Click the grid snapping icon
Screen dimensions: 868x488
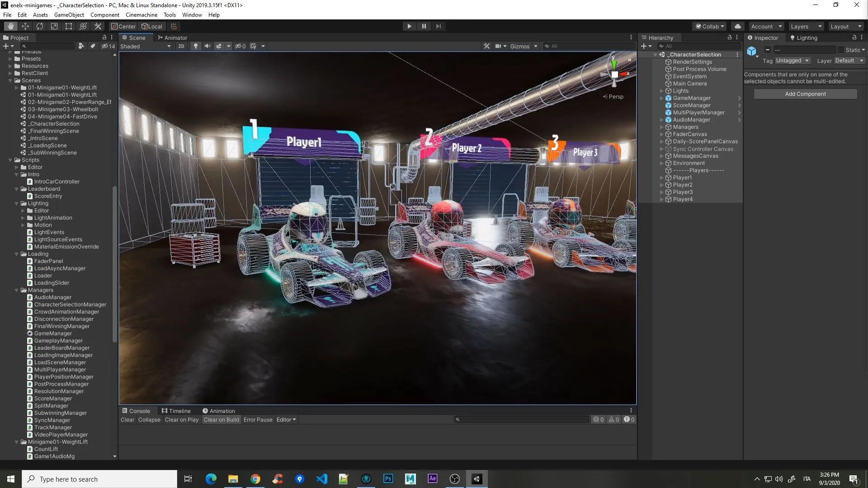coord(174,26)
